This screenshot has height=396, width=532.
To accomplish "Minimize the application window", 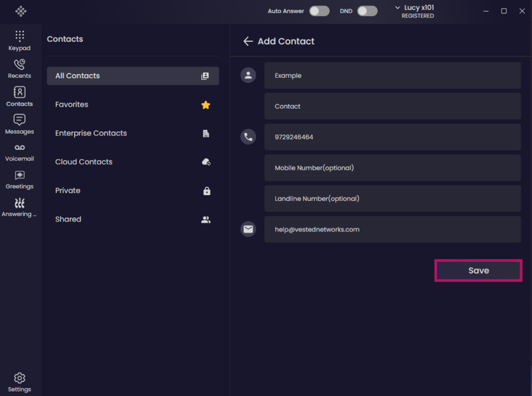I will point(486,11).
